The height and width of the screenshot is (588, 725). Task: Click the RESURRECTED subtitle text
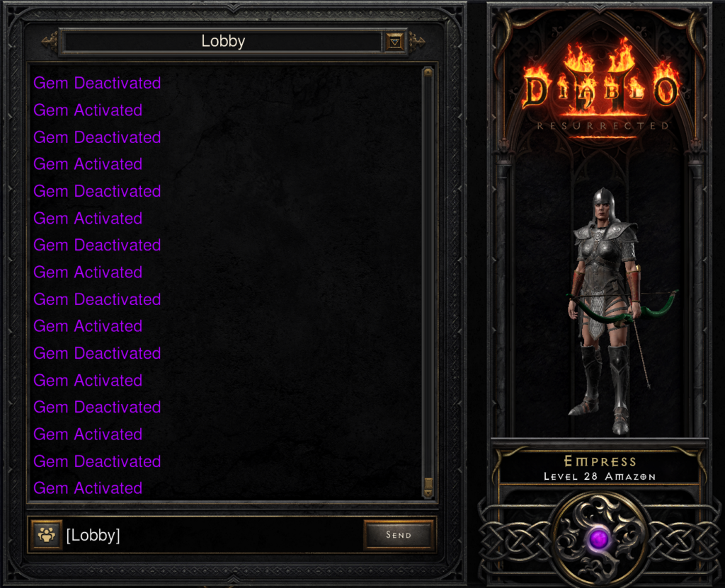coord(603,126)
